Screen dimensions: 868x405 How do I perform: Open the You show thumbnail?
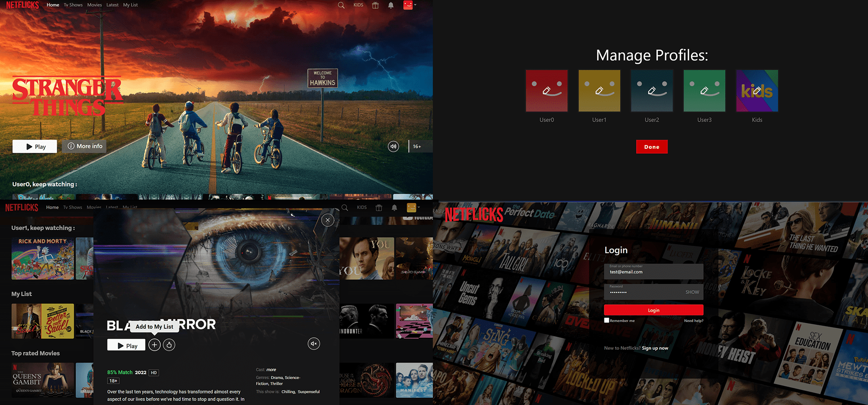coord(367,258)
